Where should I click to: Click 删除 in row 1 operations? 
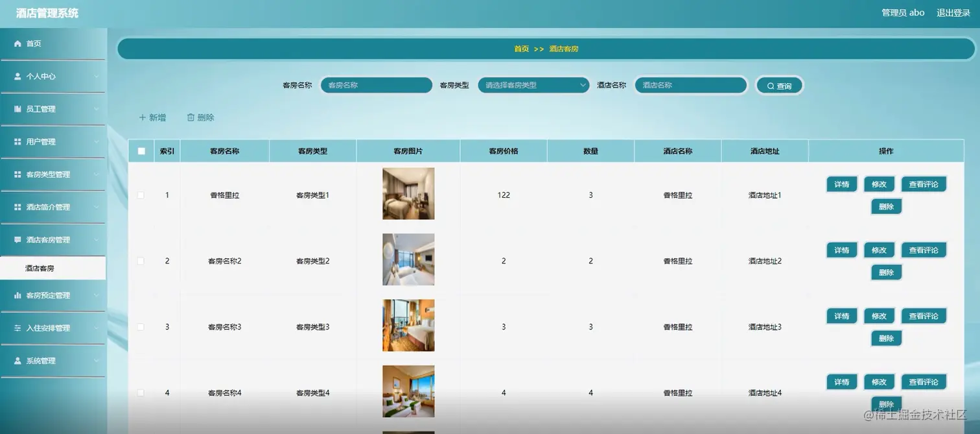[x=886, y=207]
